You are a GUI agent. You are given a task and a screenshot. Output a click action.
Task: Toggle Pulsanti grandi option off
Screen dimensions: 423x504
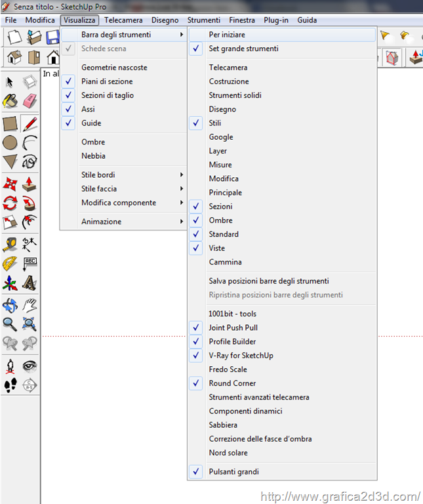tap(196, 472)
